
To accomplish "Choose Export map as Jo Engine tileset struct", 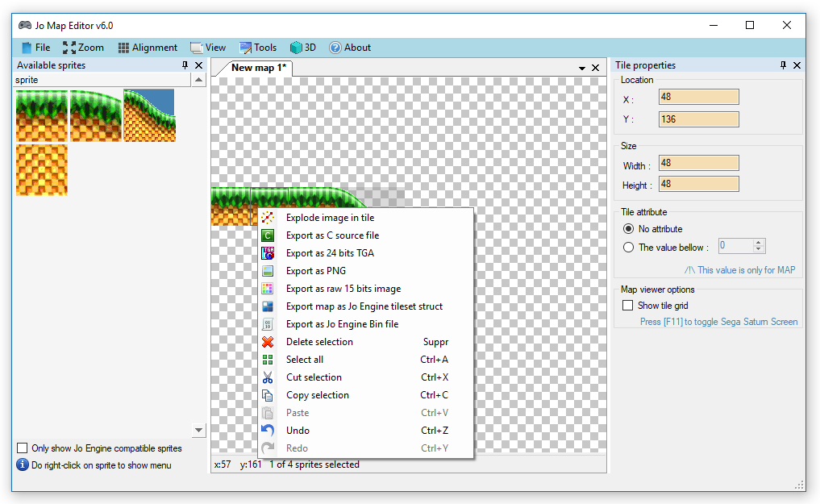I will click(366, 306).
